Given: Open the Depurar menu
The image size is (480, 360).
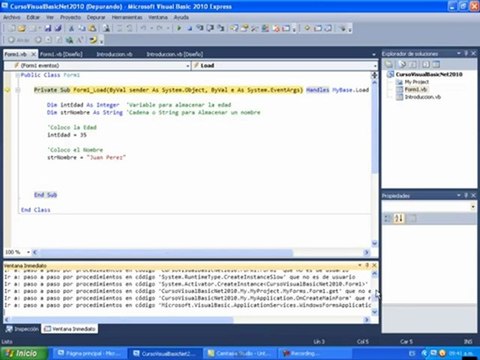Looking at the screenshot, I should [96, 17].
